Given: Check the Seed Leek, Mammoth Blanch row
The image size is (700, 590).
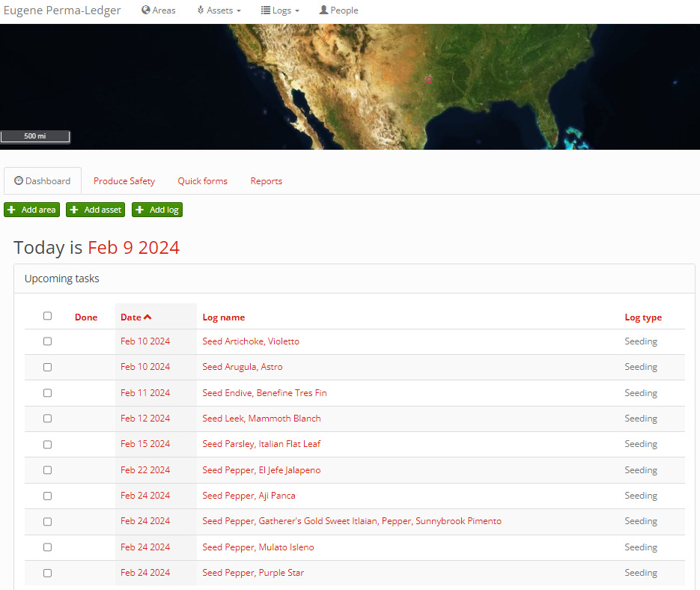Looking at the screenshot, I should click(47, 419).
